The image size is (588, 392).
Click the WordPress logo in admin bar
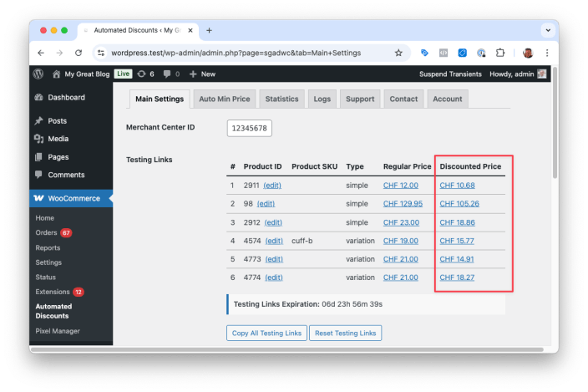38,74
